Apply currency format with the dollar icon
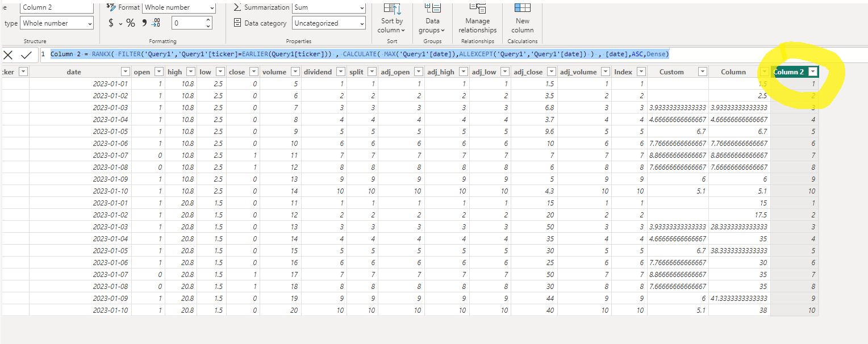 coord(111,23)
